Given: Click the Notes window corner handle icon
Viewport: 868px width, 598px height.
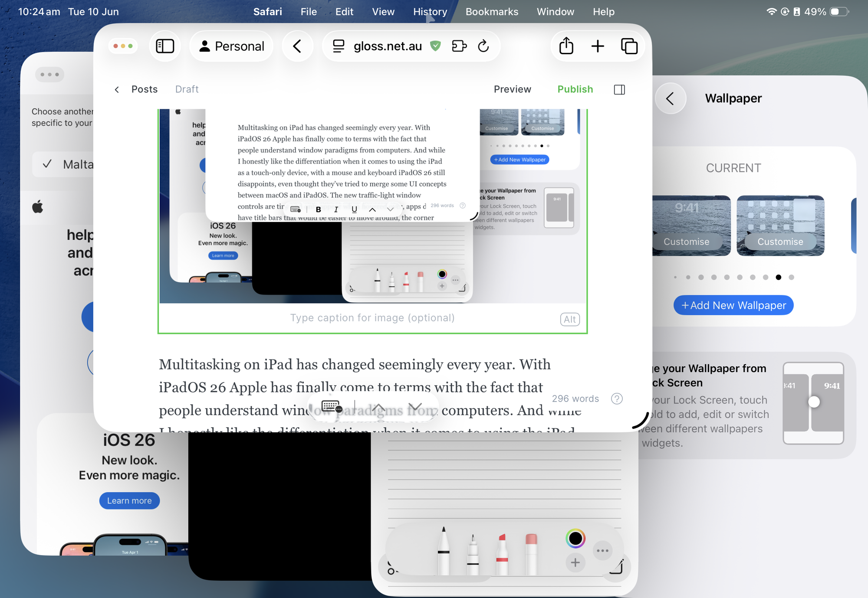Looking at the screenshot, I should tap(617, 567).
